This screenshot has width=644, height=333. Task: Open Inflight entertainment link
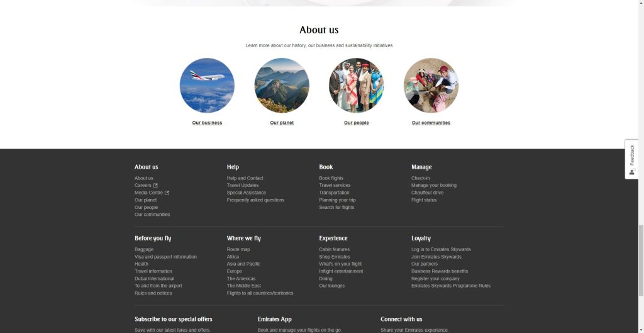[x=340, y=271]
